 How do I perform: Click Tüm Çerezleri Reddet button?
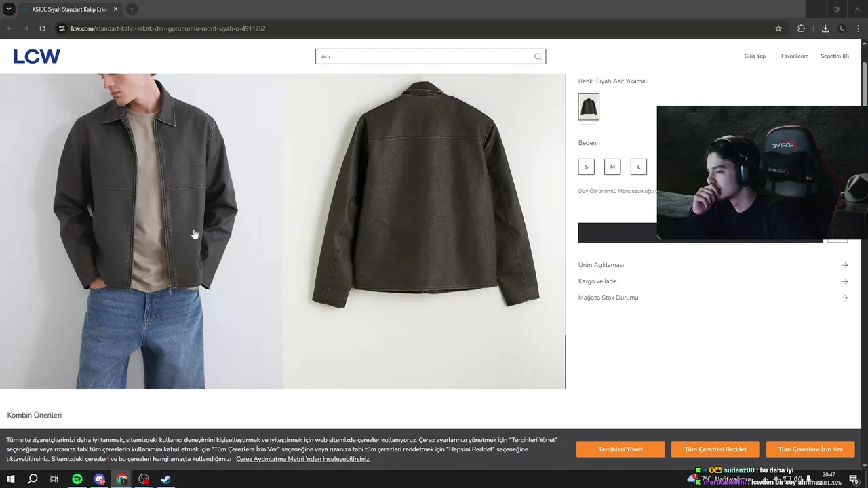pos(715,449)
